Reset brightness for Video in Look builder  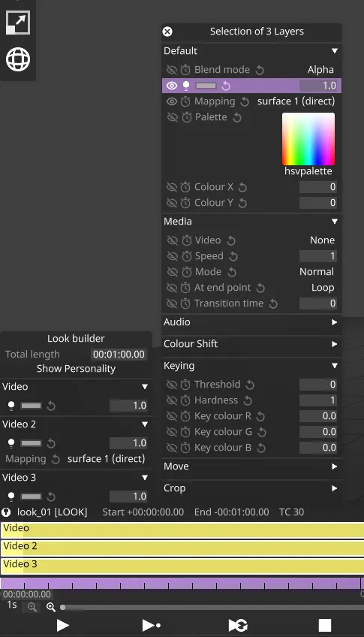(51, 406)
